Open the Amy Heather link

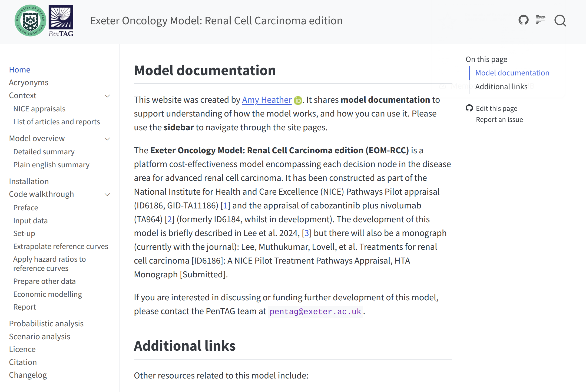(x=267, y=100)
